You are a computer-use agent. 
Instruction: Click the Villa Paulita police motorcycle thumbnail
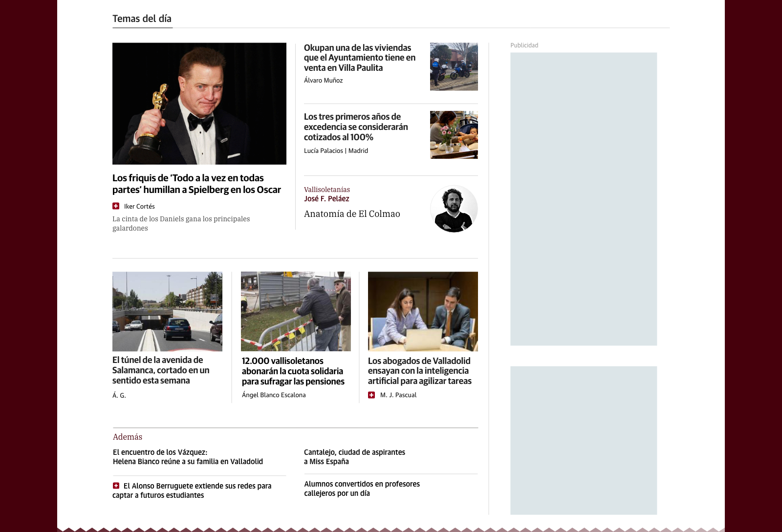click(x=454, y=66)
